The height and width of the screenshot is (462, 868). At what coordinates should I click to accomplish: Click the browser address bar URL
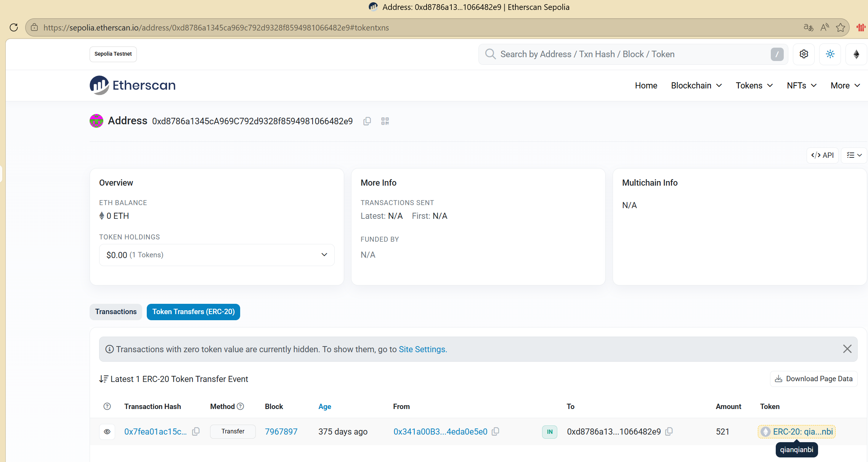pos(216,27)
